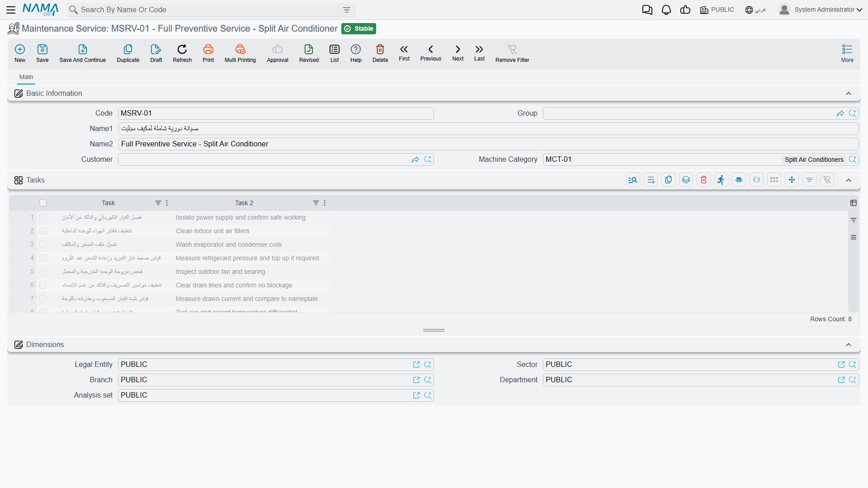Print the maintenance service
This screenshot has width=868, height=488.
coord(208,53)
